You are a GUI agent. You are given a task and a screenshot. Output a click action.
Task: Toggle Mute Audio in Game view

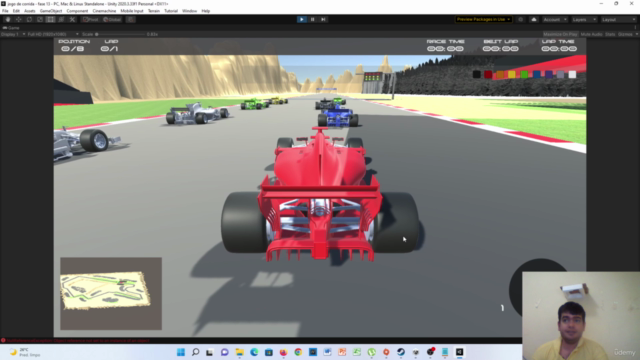pos(591,34)
